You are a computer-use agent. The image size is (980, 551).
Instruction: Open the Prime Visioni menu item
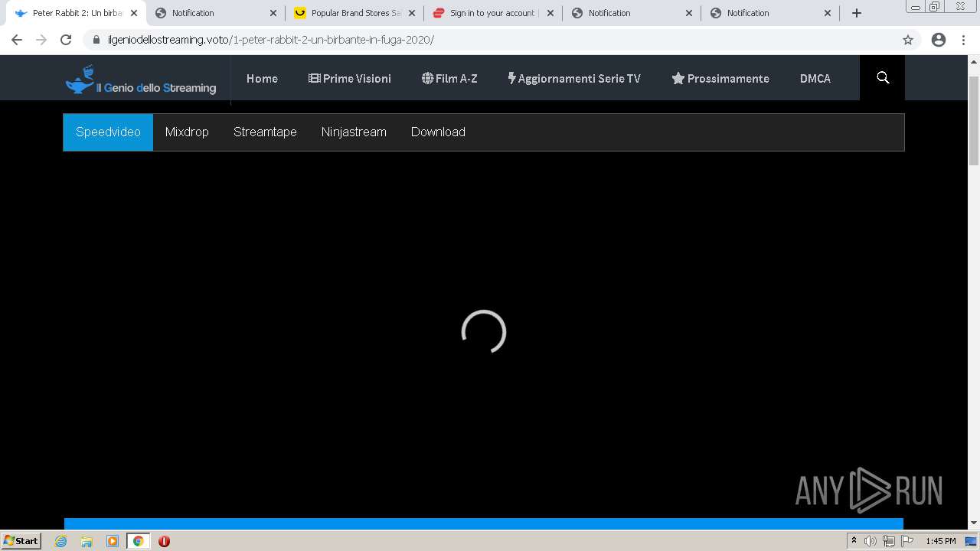349,78
